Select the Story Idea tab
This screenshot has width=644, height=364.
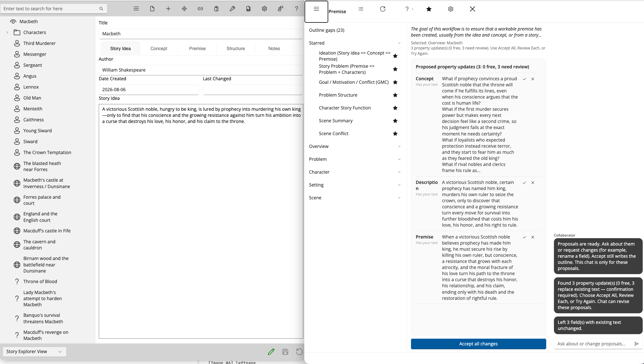pos(121,48)
